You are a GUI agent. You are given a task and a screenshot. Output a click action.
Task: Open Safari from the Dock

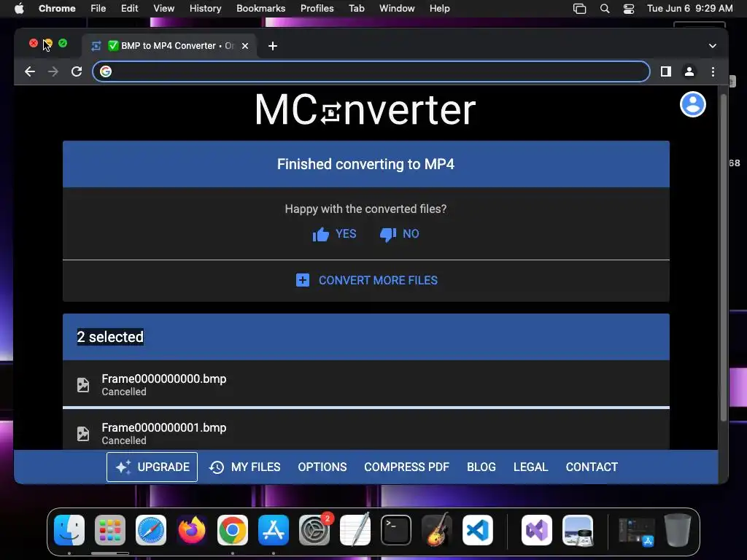click(151, 530)
